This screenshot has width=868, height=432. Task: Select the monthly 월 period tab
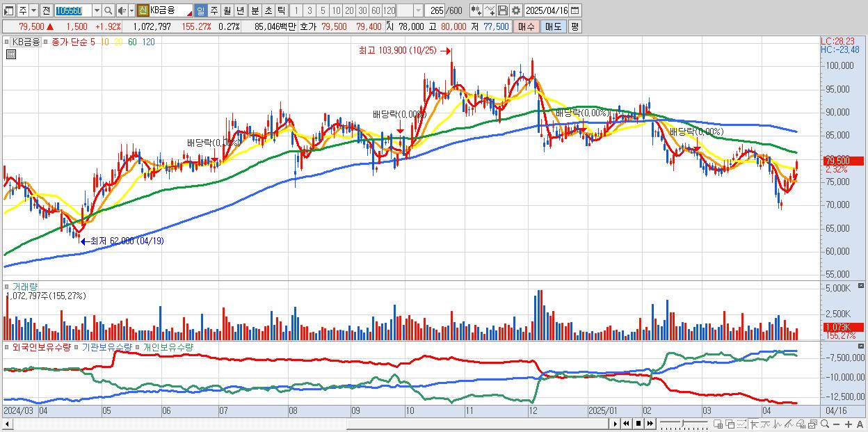tap(227, 10)
